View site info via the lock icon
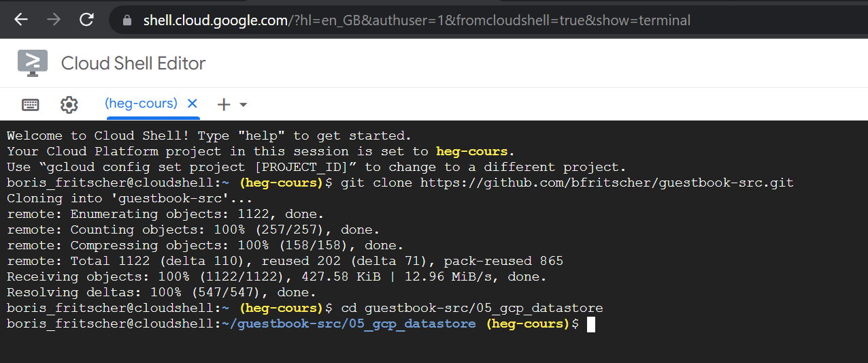This screenshot has width=868, height=363. point(127,20)
